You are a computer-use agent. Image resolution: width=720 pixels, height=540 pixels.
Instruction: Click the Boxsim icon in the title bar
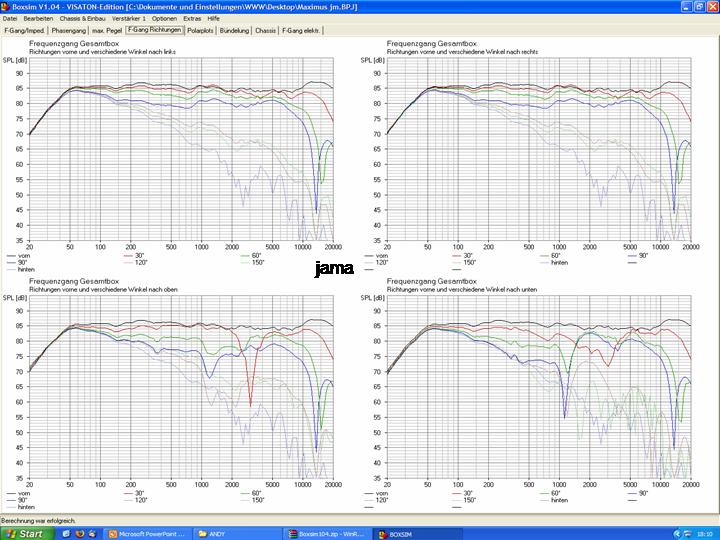pyautogui.click(x=6, y=6)
